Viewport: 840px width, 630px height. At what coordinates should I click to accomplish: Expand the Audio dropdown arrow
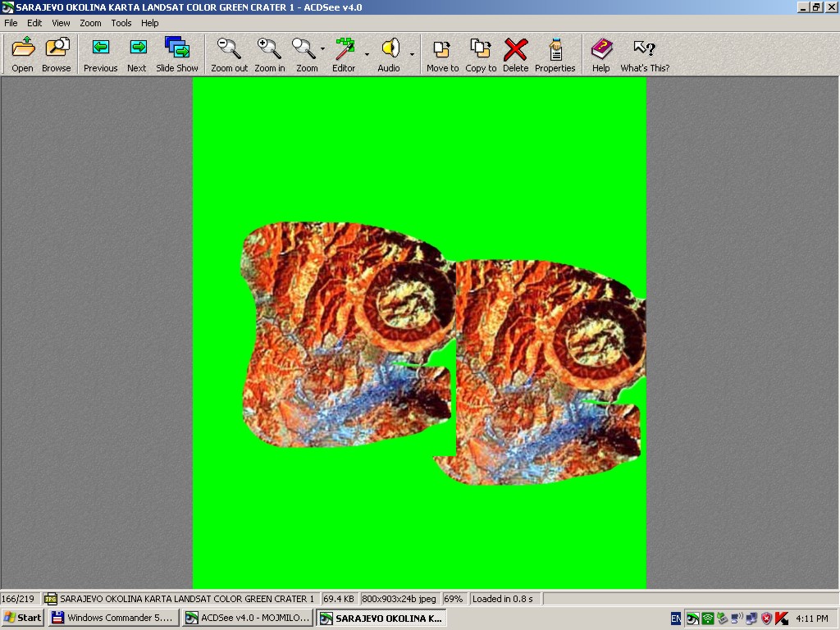(x=412, y=55)
